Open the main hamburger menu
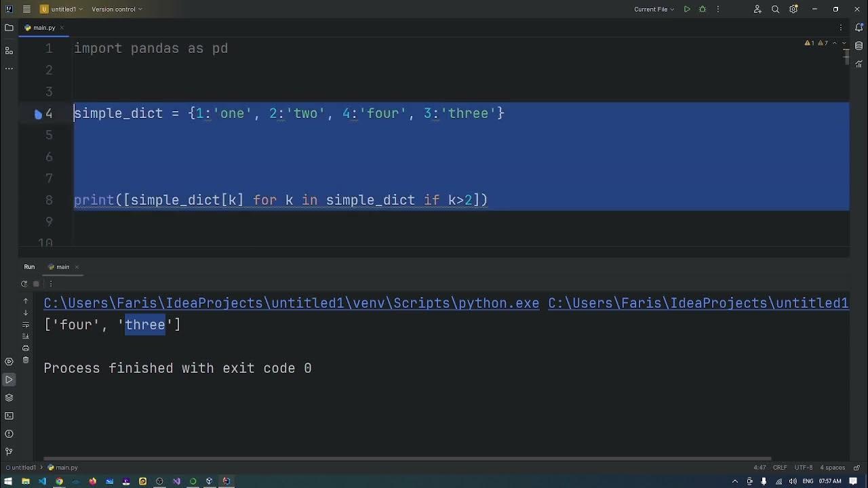868x488 pixels. 26,9
